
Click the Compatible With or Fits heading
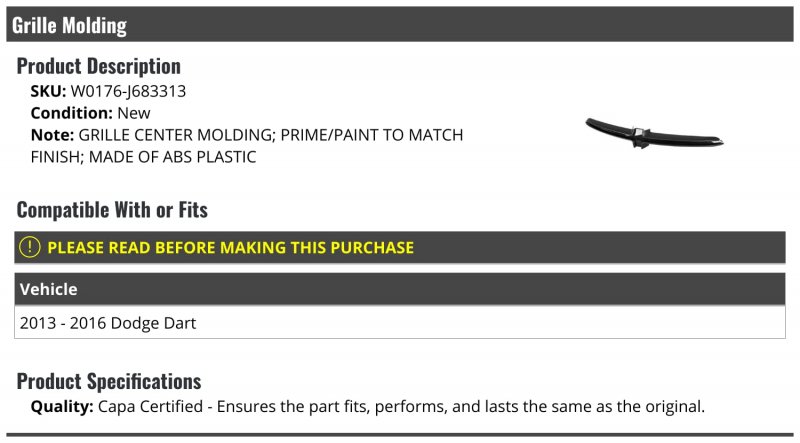click(x=112, y=210)
